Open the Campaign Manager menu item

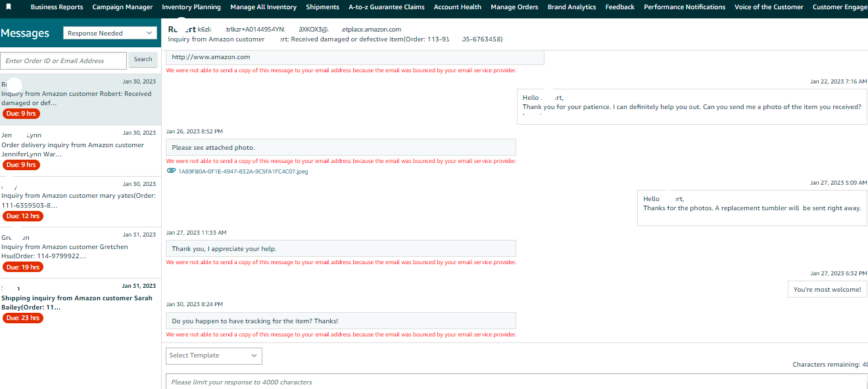click(x=122, y=7)
